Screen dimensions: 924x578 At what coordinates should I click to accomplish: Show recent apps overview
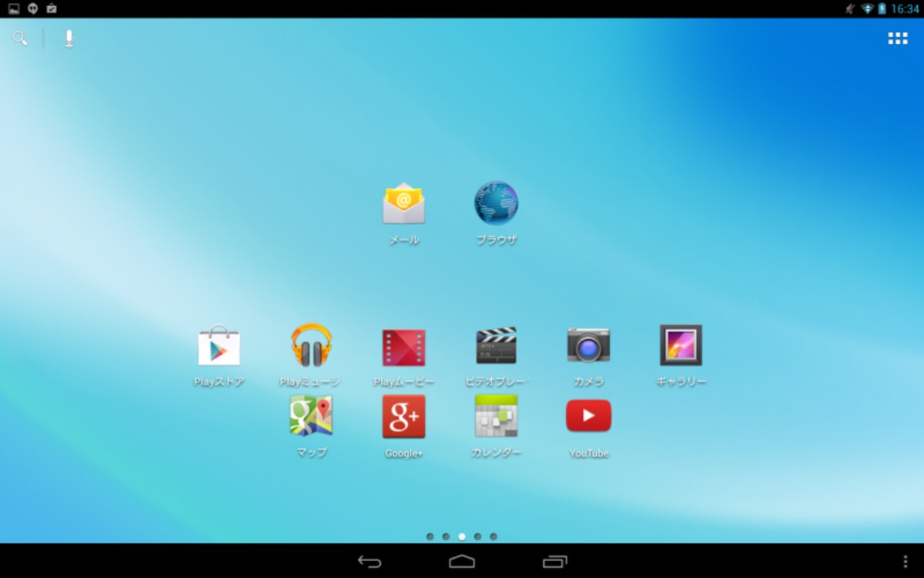point(554,562)
